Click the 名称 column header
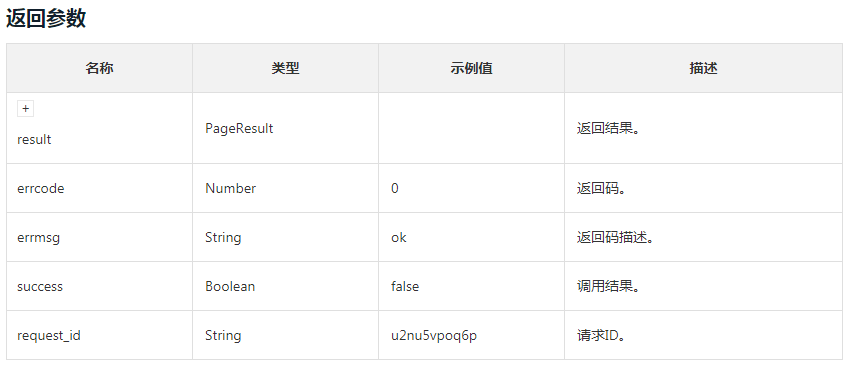This screenshot has height=383, width=858. (x=100, y=68)
